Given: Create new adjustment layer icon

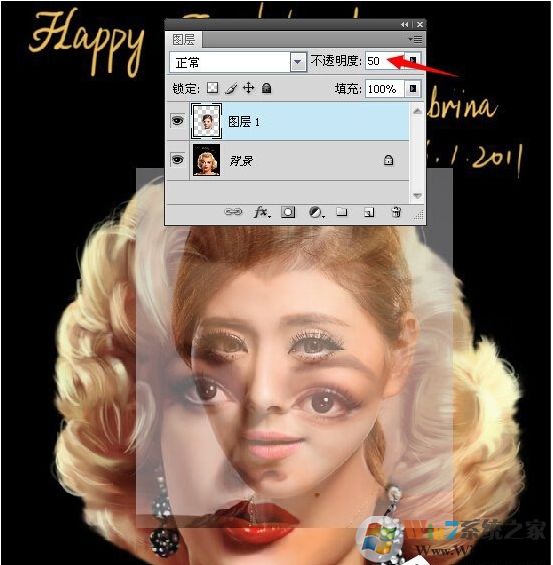Looking at the screenshot, I should pos(317,212).
